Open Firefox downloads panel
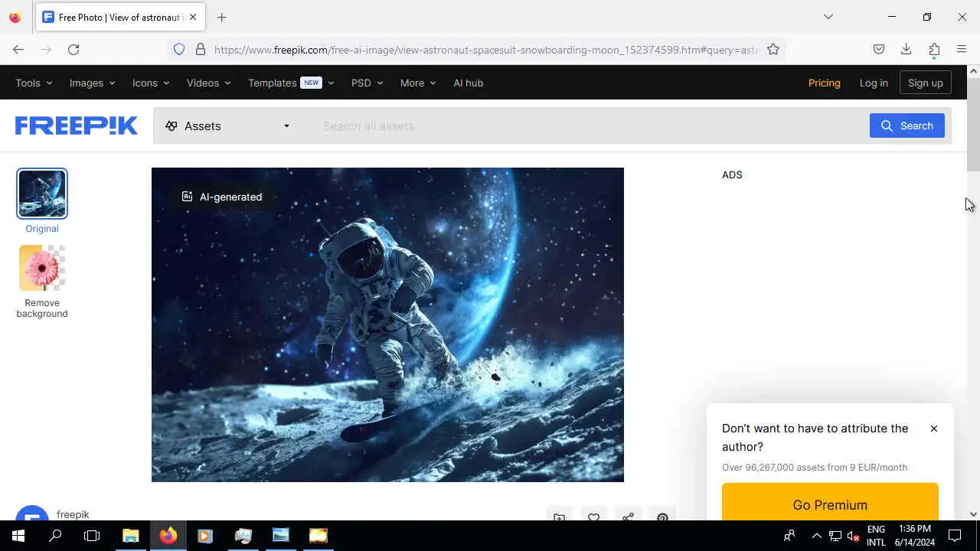 point(906,49)
